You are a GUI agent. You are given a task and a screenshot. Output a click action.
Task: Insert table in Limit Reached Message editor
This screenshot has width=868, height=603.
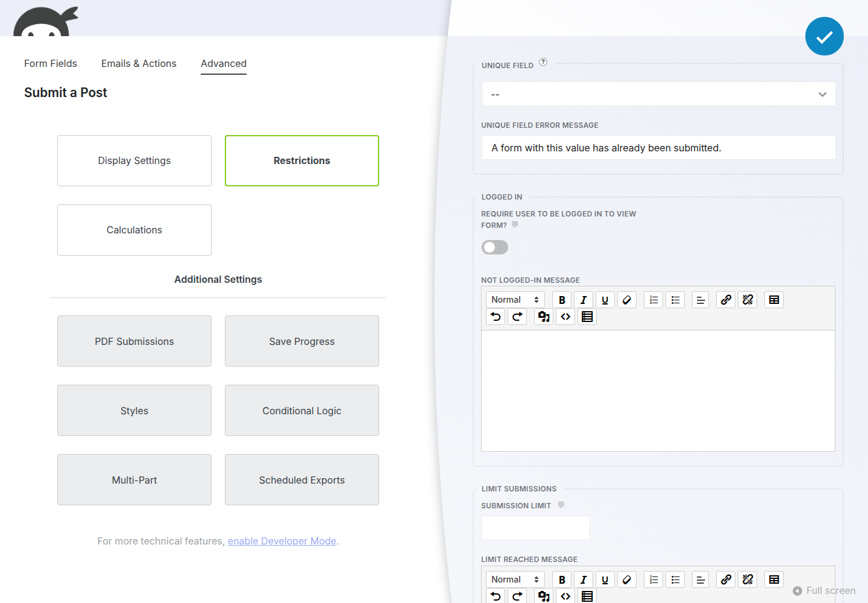[774, 579]
